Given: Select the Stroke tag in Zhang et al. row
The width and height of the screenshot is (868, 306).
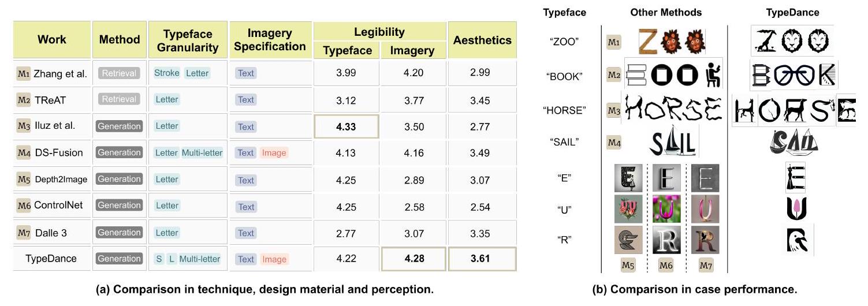Looking at the screenshot, I should 167,73.
